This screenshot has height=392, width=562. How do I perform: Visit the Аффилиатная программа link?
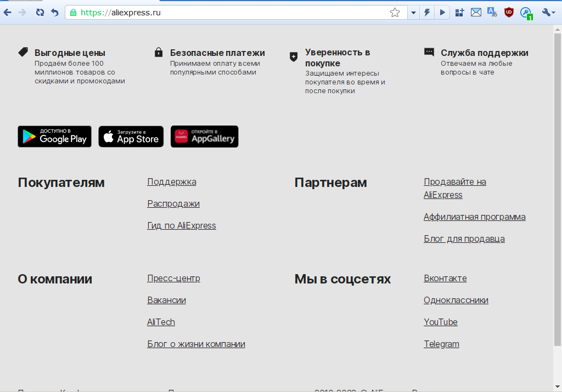475,217
